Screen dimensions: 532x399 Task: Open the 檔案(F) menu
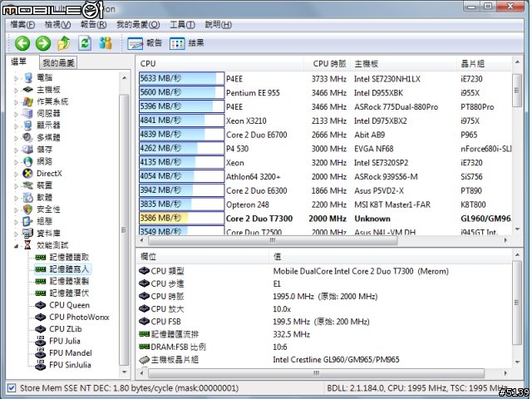coord(22,25)
